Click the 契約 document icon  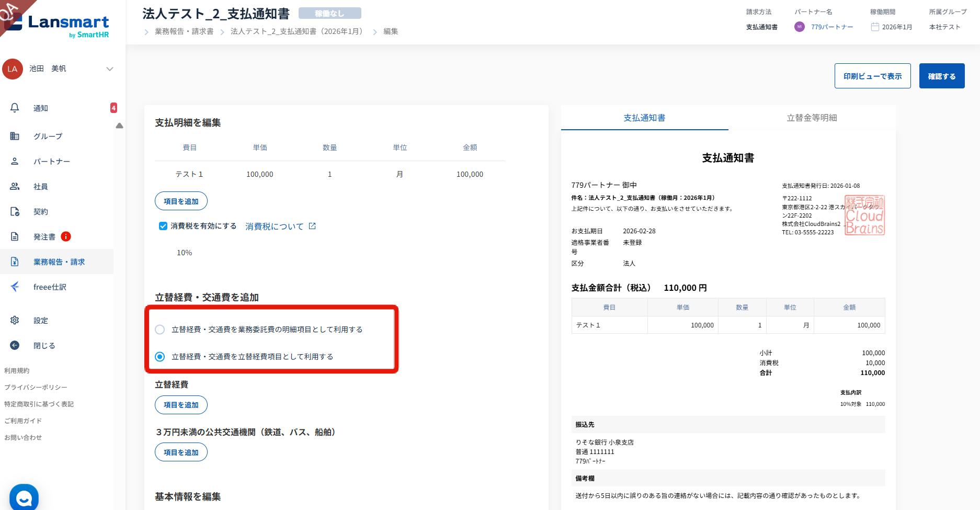click(x=15, y=211)
